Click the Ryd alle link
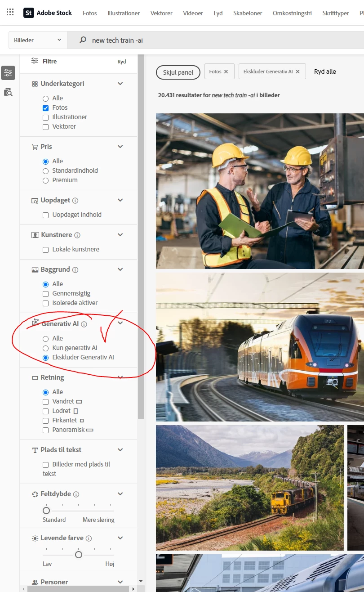This screenshot has width=364, height=592. coord(325,72)
